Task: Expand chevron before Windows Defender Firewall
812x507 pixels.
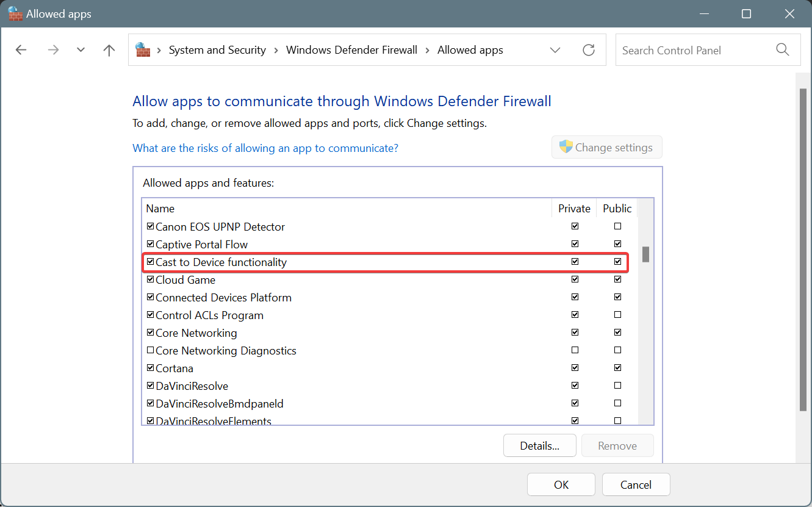Action: (x=276, y=50)
